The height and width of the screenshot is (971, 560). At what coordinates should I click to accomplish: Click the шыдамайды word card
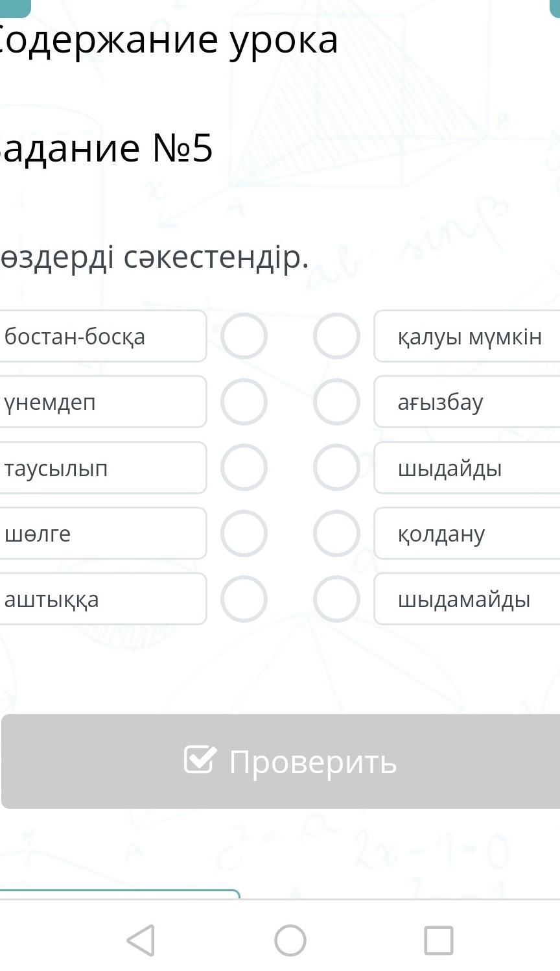click(x=468, y=599)
